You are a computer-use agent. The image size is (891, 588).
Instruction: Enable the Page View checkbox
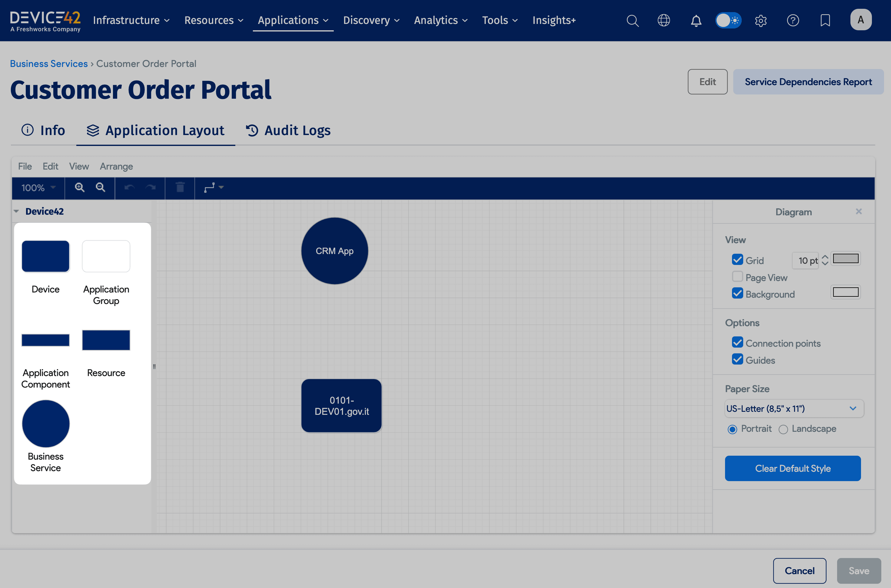point(737,277)
